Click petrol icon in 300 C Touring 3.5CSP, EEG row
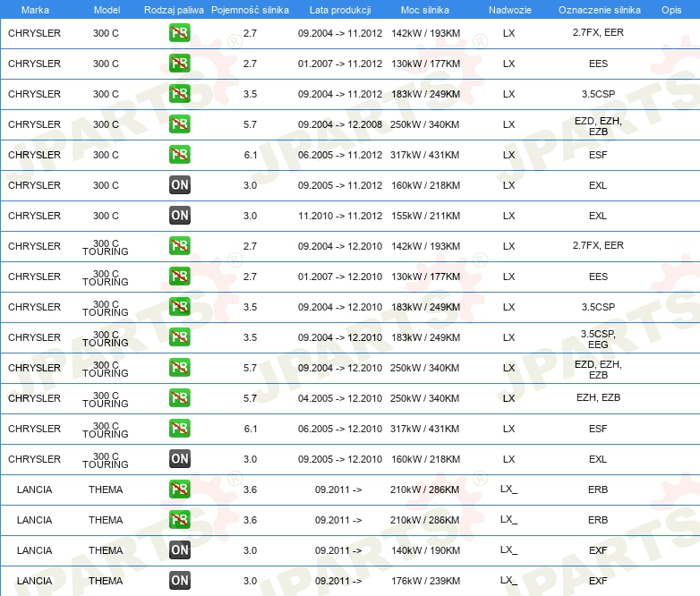The image size is (700, 596). pos(179,337)
